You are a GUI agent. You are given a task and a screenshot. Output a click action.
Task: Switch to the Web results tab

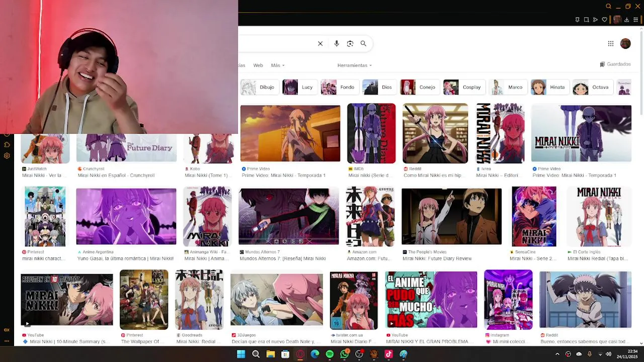tap(258, 65)
